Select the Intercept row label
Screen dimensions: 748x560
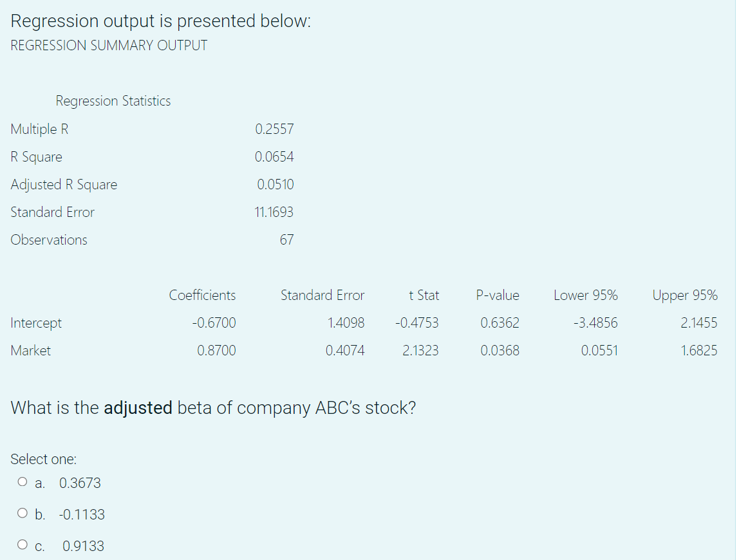pos(35,322)
